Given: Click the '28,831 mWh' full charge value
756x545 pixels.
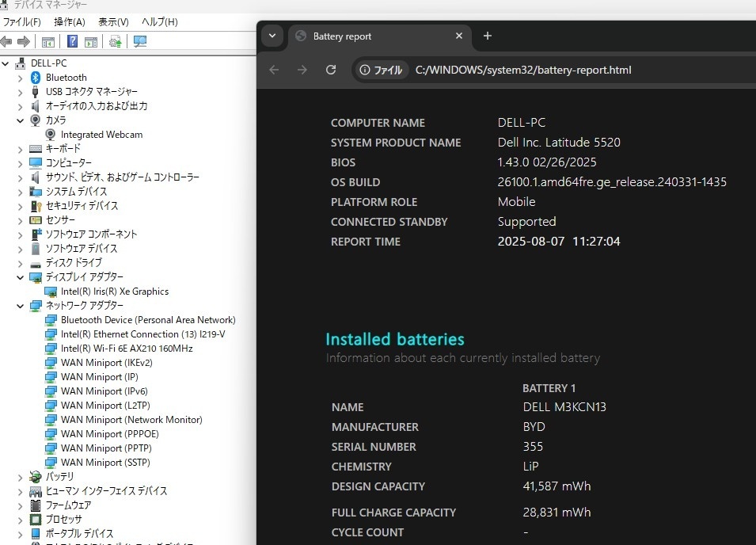Looking at the screenshot, I should 557,513.
